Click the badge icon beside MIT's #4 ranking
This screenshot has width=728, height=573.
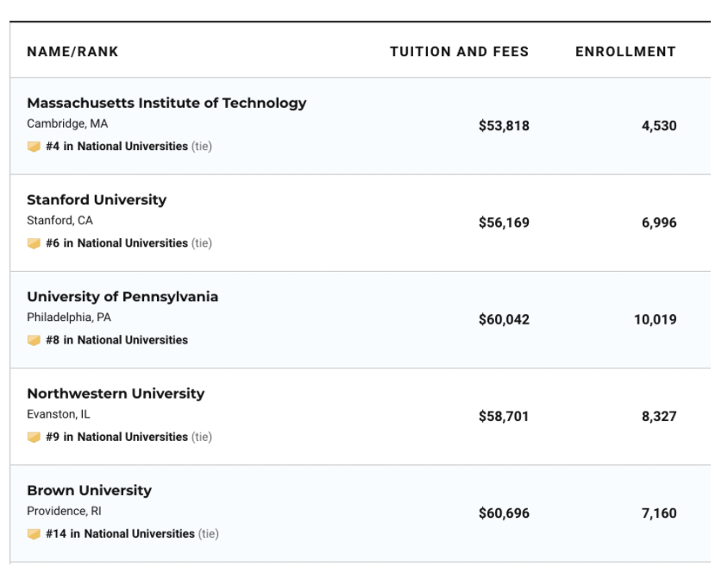point(34,147)
